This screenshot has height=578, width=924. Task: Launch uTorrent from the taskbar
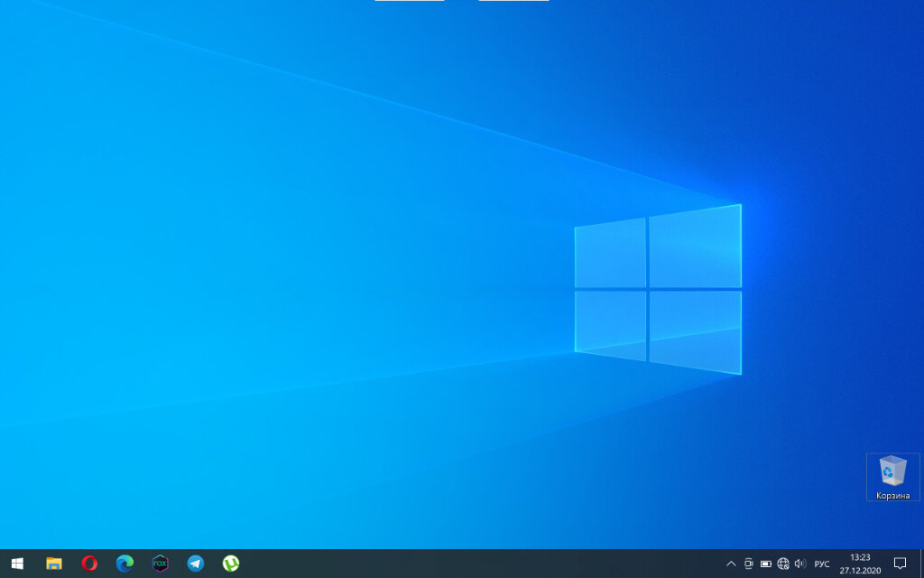tap(231, 564)
